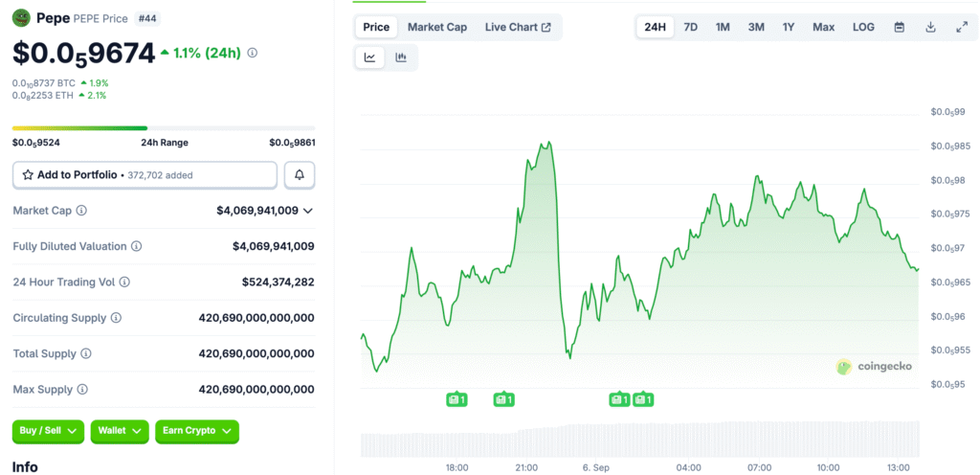This screenshot has width=980, height=475.
Task: Click the 24h high value $0.0₅9861
Action: (292, 143)
